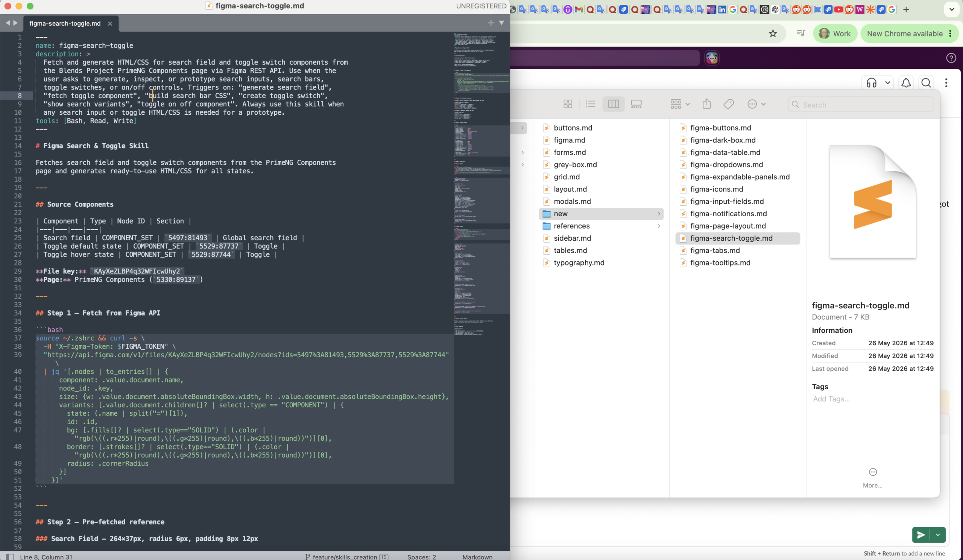Click the Finder search field
963x560 pixels.
(x=861, y=104)
